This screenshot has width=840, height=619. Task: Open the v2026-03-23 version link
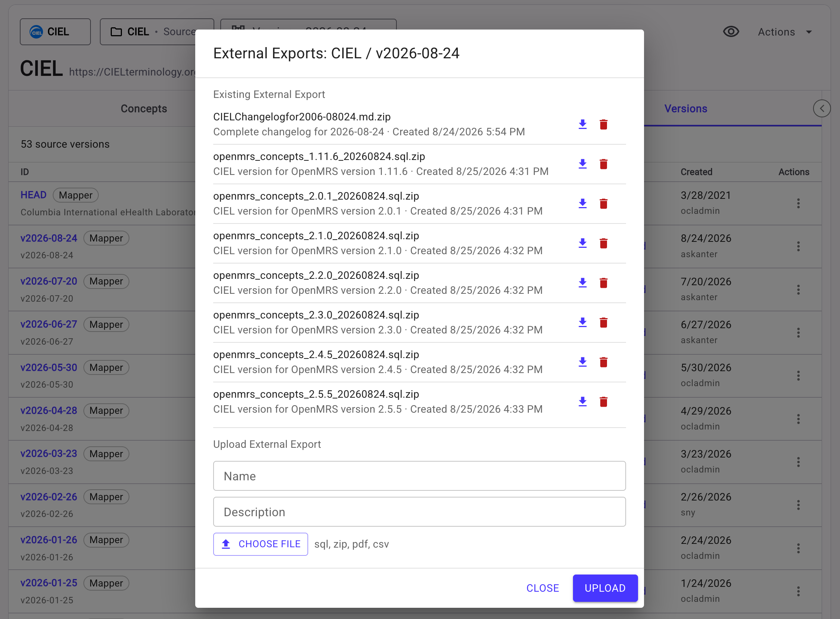49,453
